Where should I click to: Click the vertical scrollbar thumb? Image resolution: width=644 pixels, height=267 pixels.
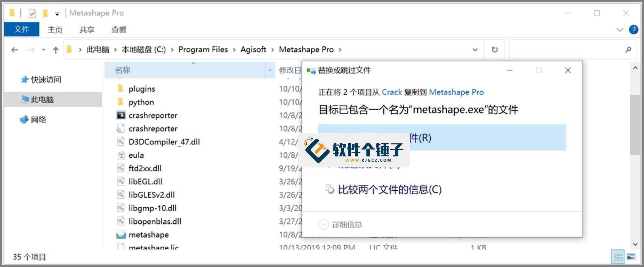(635, 125)
